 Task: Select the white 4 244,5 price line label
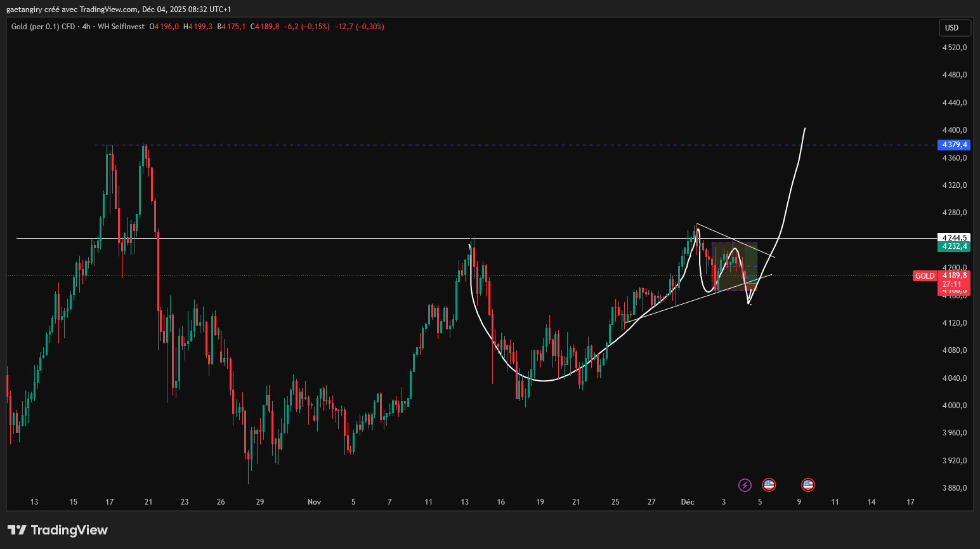click(x=954, y=238)
